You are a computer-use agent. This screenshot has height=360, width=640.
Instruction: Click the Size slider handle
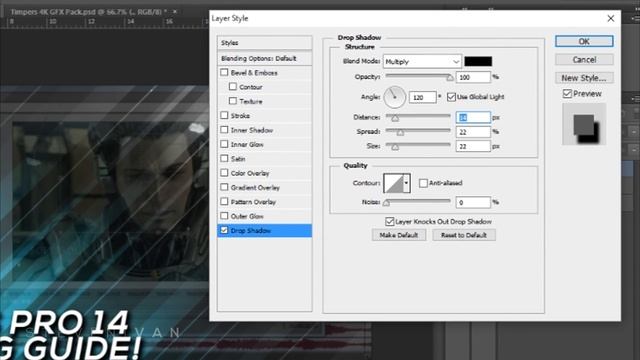tap(395, 147)
